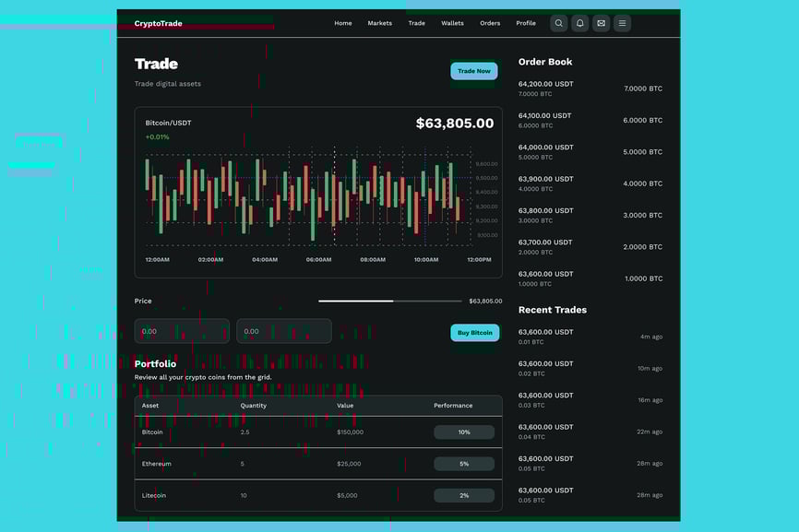Click the 10% performance badge for Bitcoin
Screen dimensions: 799x532
(x=463, y=432)
